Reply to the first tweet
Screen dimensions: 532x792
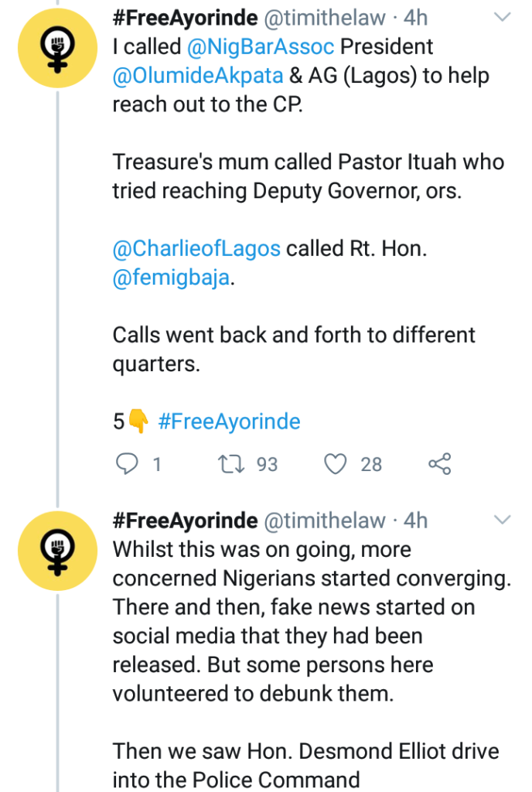pyautogui.click(x=126, y=464)
